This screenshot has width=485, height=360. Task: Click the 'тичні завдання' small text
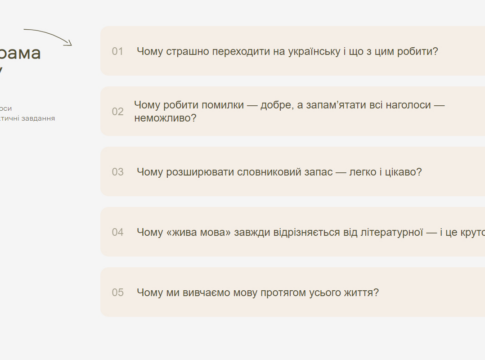pyautogui.click(x=27, y=118)
